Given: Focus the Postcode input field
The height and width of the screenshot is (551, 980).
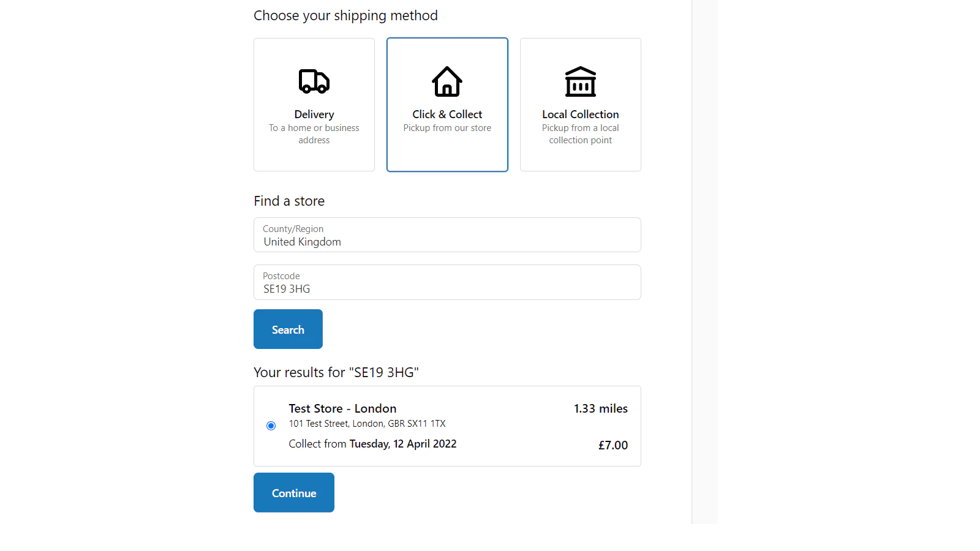Looking at the screenshot, I should tap(447, 282).
